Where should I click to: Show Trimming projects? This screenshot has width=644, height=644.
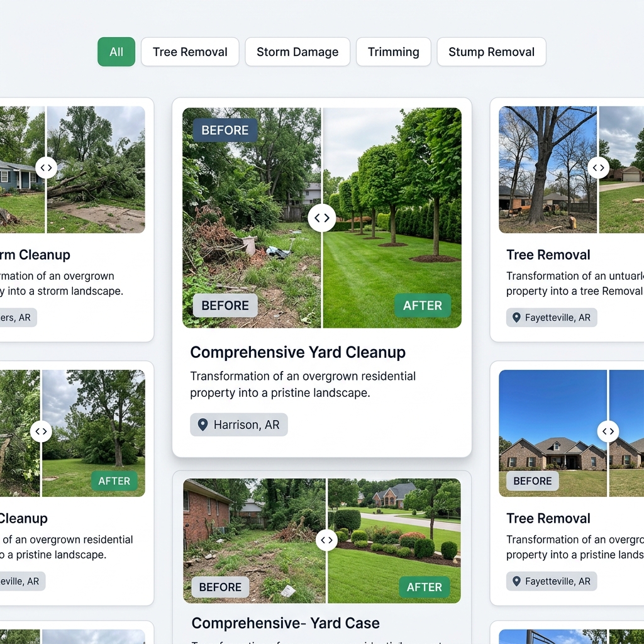pyautogui.click(x=394, y=52)
